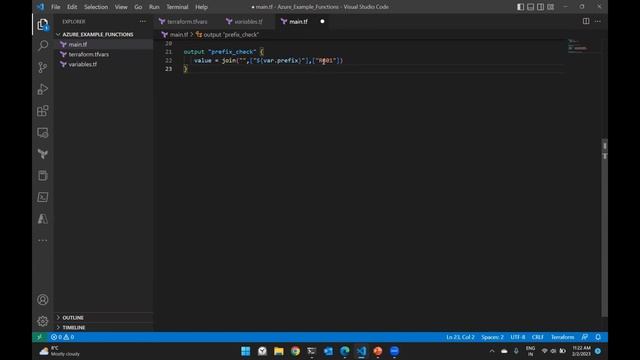Click main.tf breadcrumb segment
The width and height of the screenshot is (640, 360).
point(175,35)
